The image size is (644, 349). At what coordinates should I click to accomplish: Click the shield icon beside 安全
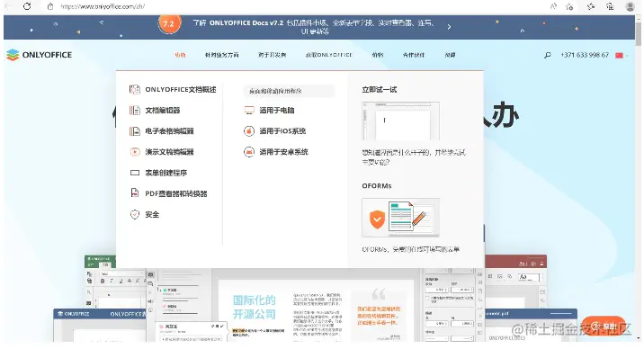pos(135,214)
